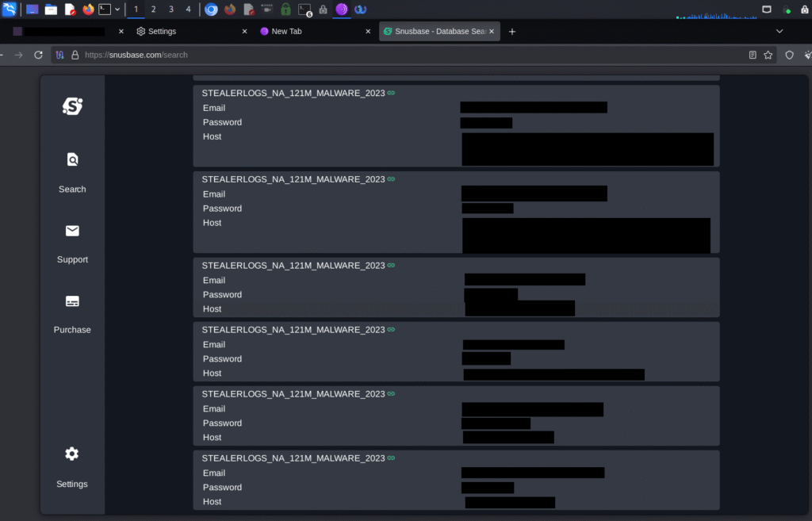Focus the Chromium window in the taskbar
Screen dimensions: 812x521
(211, 10)
